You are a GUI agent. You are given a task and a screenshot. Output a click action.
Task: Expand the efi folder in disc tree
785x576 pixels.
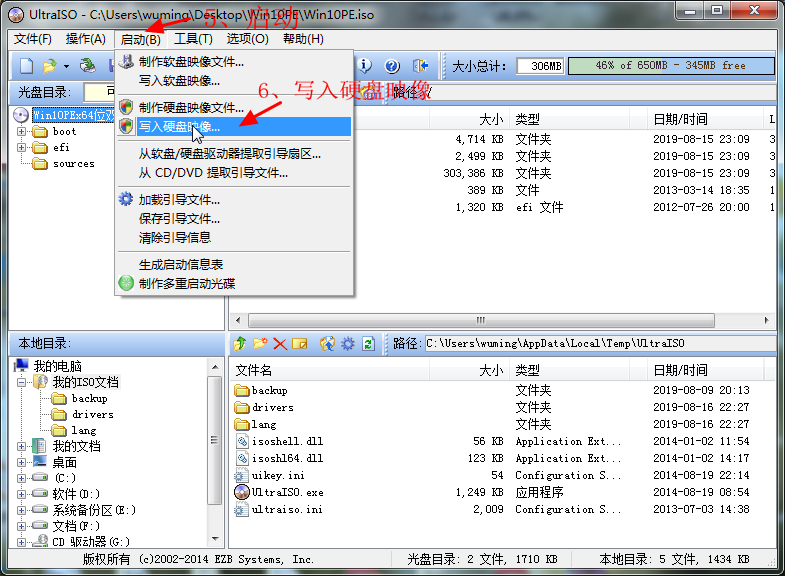(22, 147)
